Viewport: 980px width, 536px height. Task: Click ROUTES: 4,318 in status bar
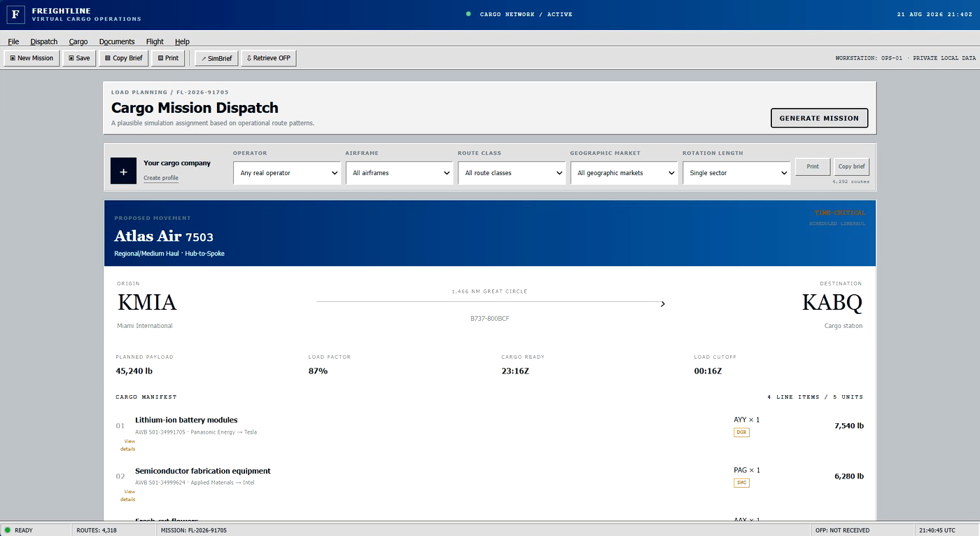[x=97, y=530]
